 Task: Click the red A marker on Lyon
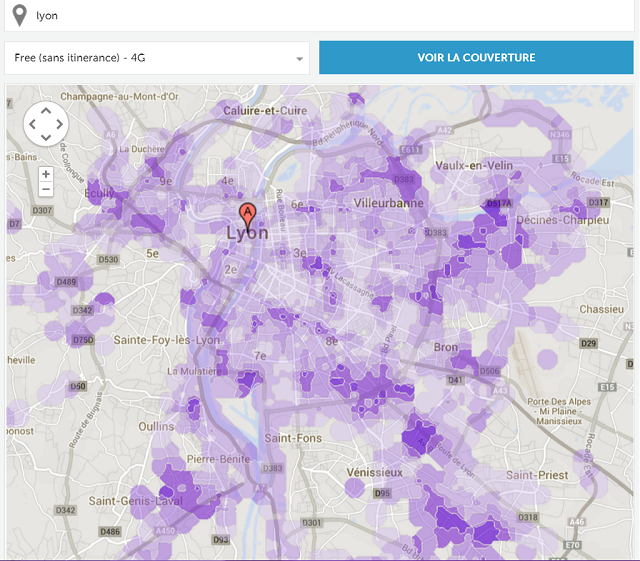[x=247, y=214]
